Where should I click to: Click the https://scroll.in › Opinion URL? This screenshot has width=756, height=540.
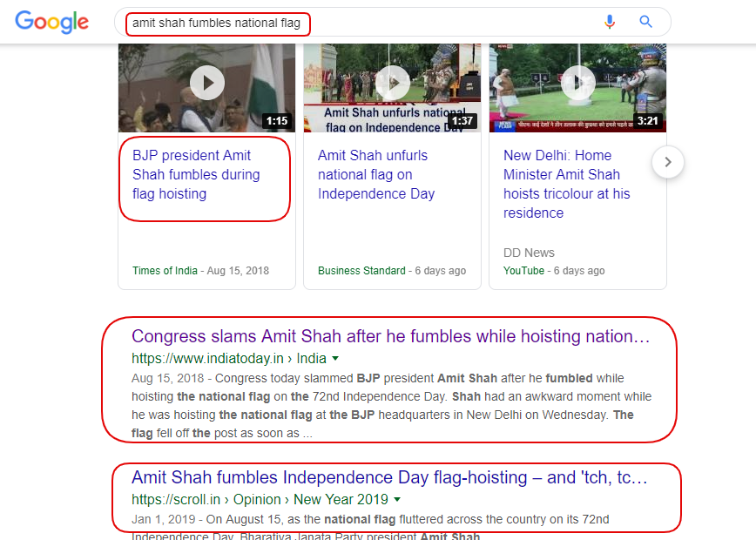click(260, 500)
